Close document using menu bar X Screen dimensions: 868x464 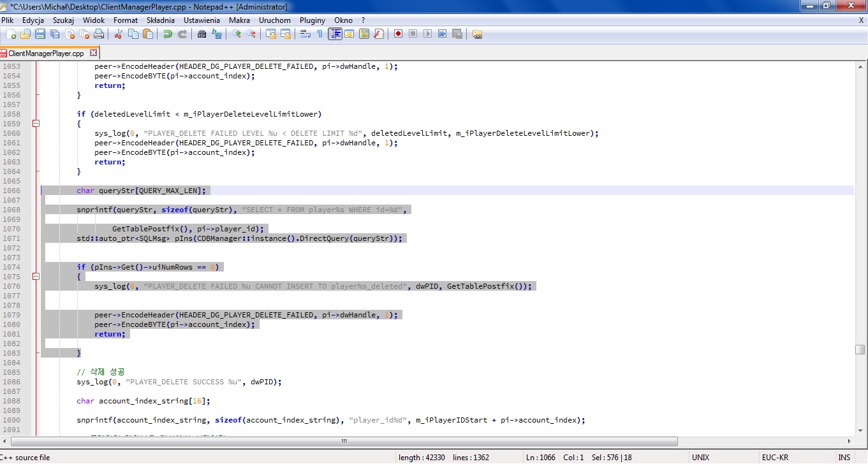(x=861, y=20)
